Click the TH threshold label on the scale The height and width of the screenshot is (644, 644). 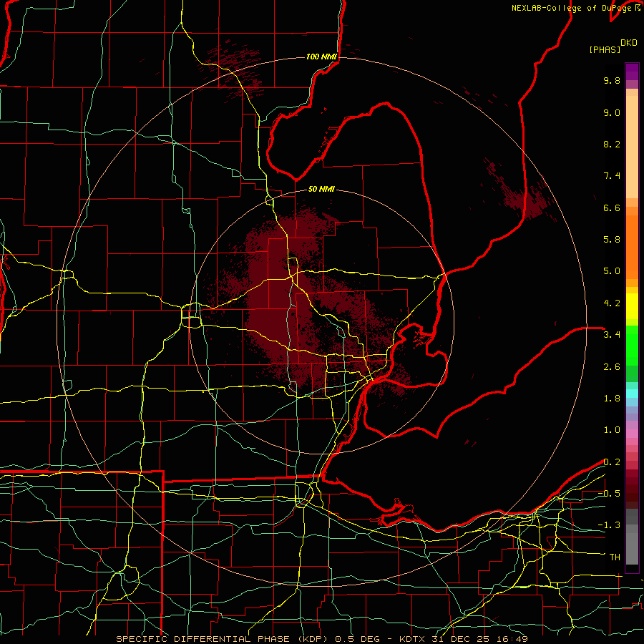point(615,557)
